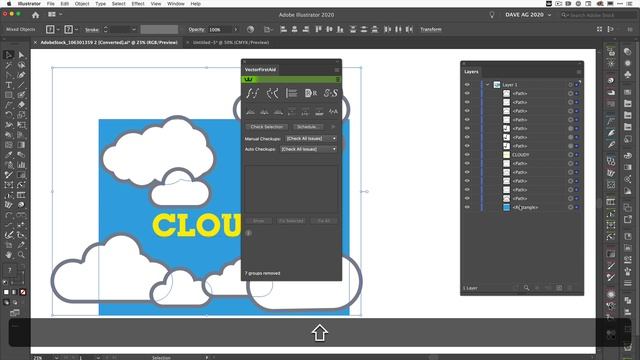Click target circle of Layer 1
This screenshot has height=360, width=640.
(571, 85)
